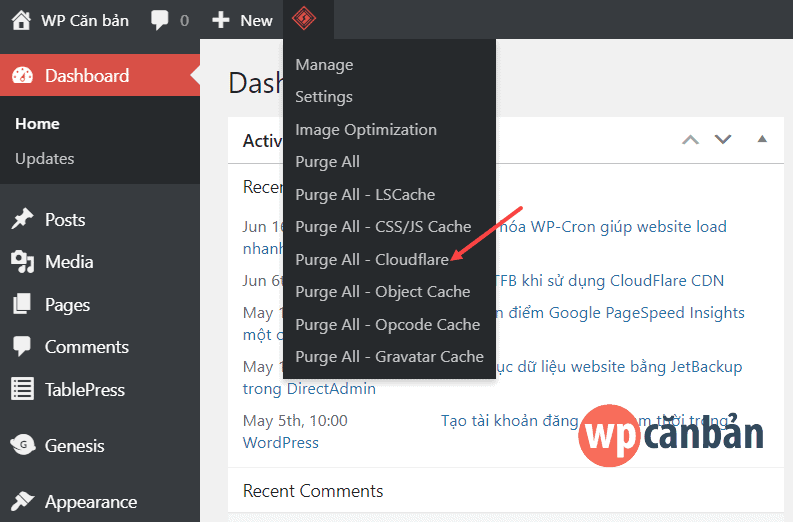
Task: Choose Purge All - Gravatar Cache
Action: click(x=389, y=357)
